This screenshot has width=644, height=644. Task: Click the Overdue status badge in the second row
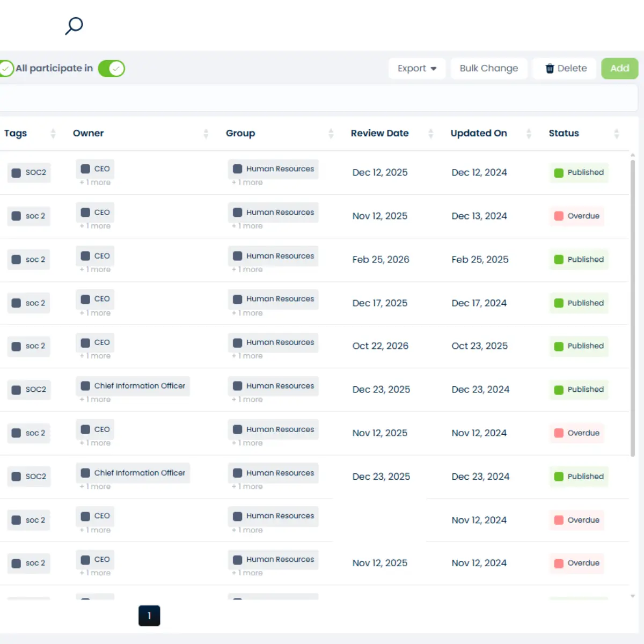pos(576,216)
